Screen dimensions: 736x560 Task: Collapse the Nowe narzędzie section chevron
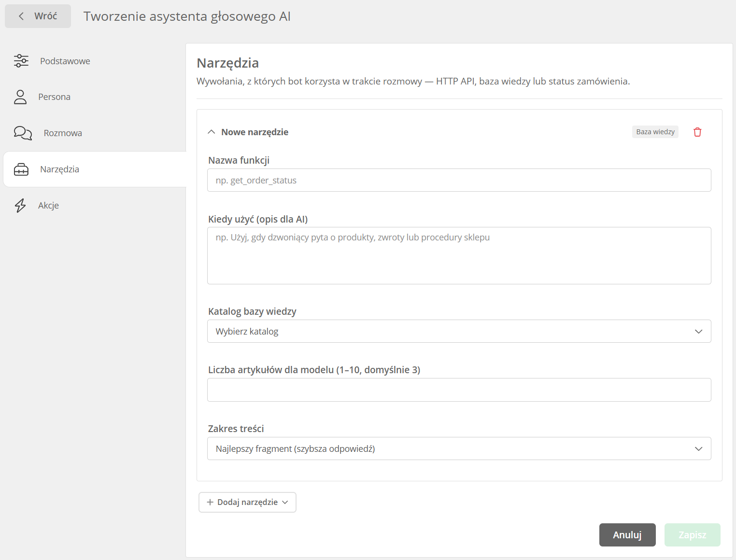[x=211, y=132]
